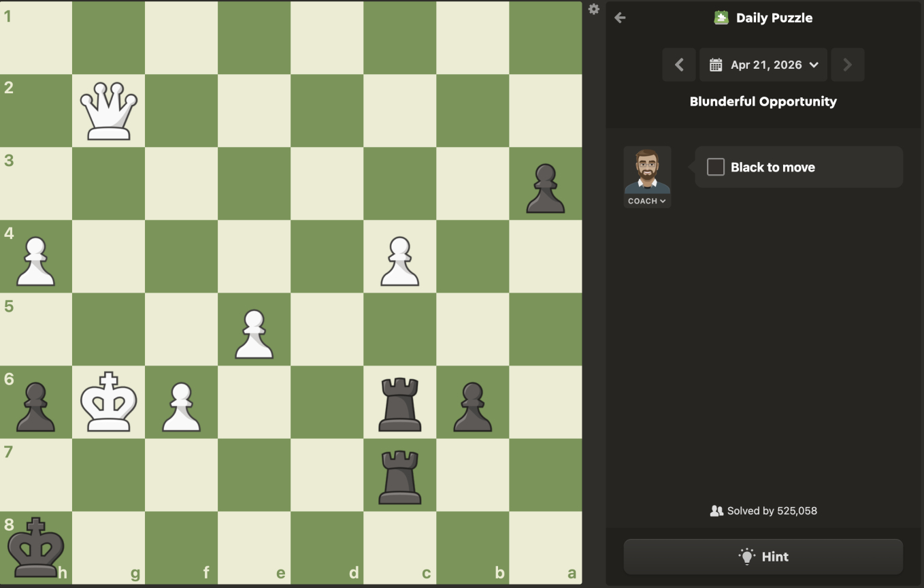Screen dimensions: 924x588
Task: Go to the previous day's puzzle
Action: point(679,65)
